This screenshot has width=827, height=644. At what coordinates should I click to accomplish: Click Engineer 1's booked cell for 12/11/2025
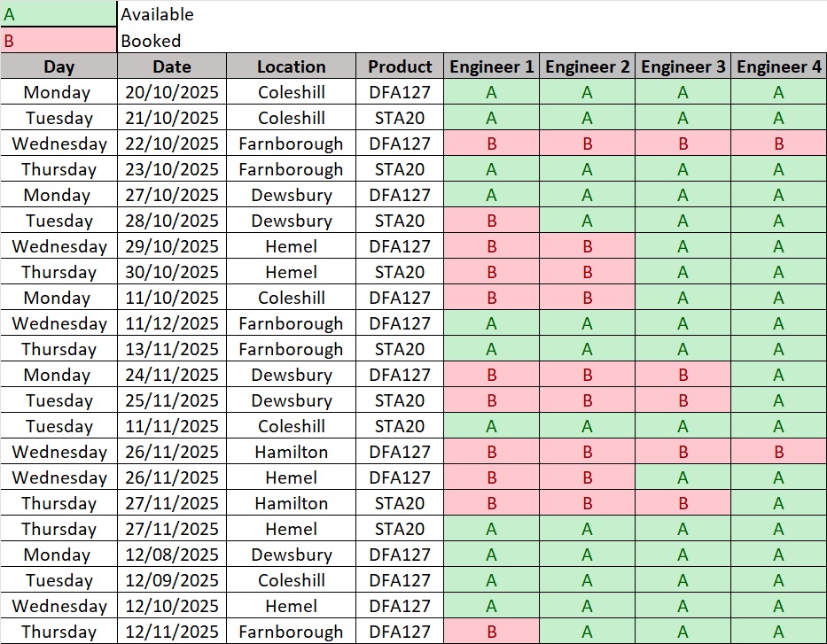[x=492, y=632]
